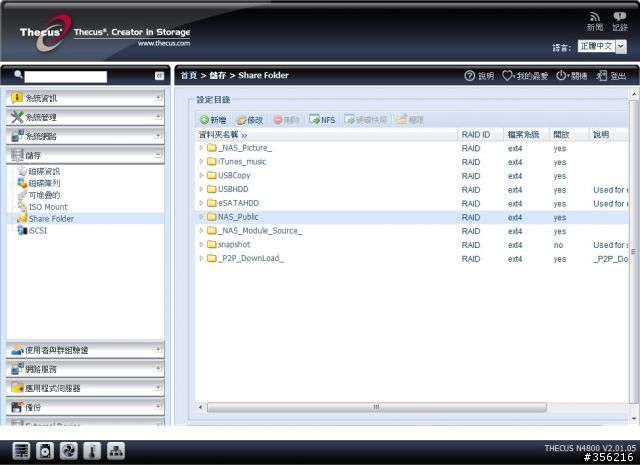
Task: Collapse the left menu panel
Action: tap(159, 76)
